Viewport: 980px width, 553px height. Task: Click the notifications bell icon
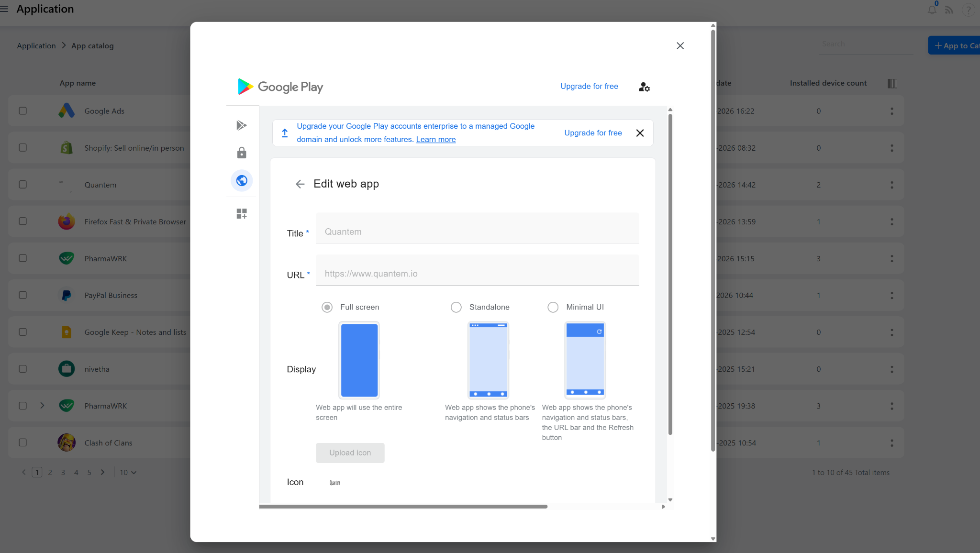pos(932,10)
